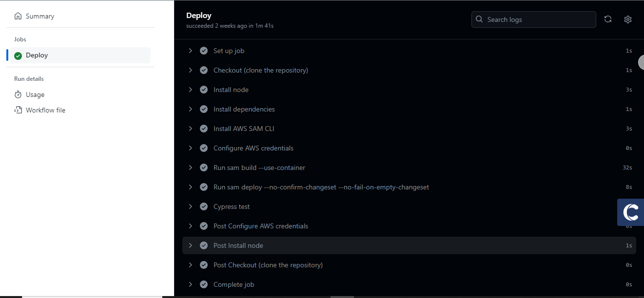Click the refresh logs icon
This screenshot has width=644, height=298.
tap(608, 19)
